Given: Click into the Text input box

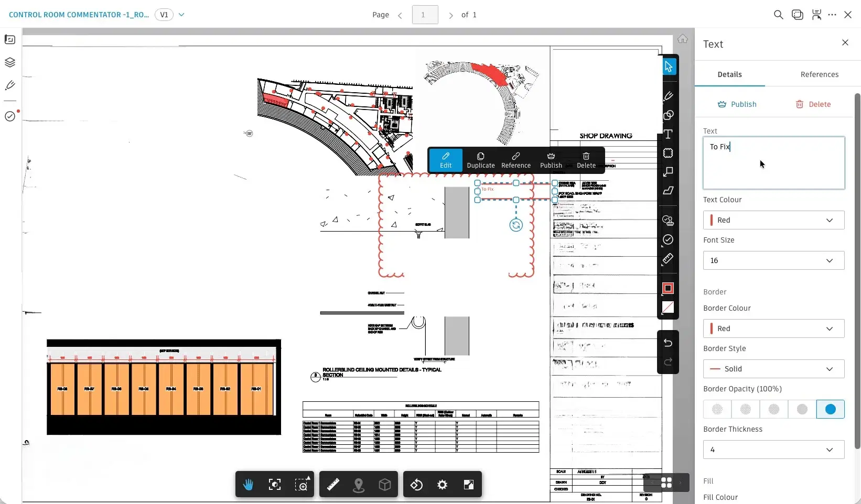Looking at the screenshot, I should 774,163.
